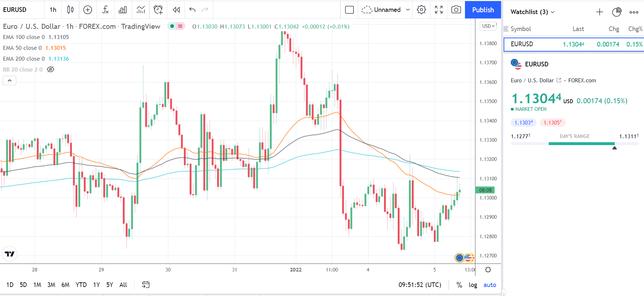Viewport: 644px width, 296px height.
Task: Open the financials bar chart icon
Action: click(x=123, y=10)
